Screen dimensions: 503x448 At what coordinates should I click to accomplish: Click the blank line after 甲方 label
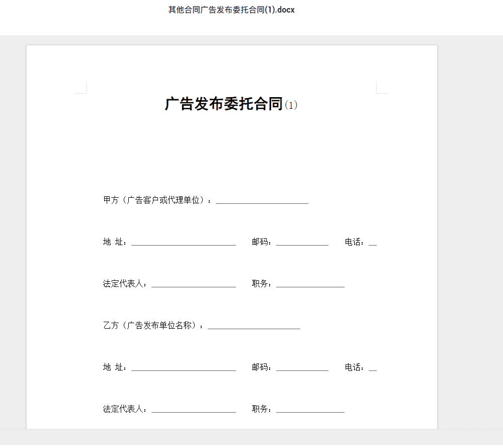click(262, 202)
